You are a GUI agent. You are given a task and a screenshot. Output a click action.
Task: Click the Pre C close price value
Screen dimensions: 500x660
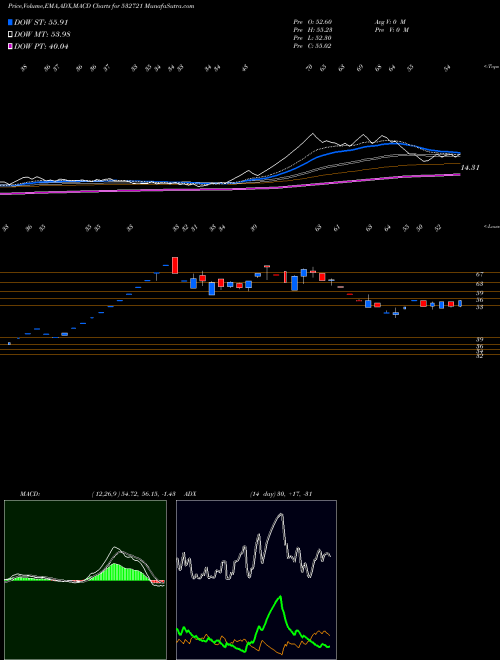pyautogui.click(x=314, y=46)
